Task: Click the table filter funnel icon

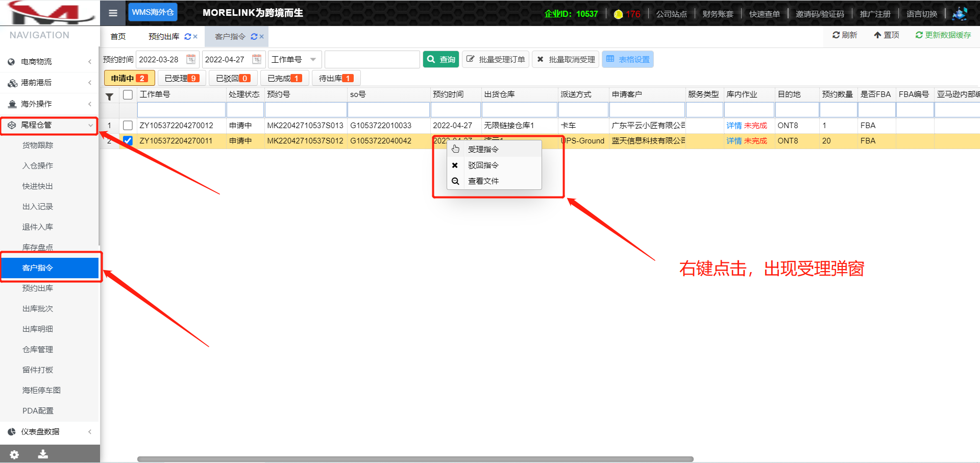Action: tap(109, 96)
